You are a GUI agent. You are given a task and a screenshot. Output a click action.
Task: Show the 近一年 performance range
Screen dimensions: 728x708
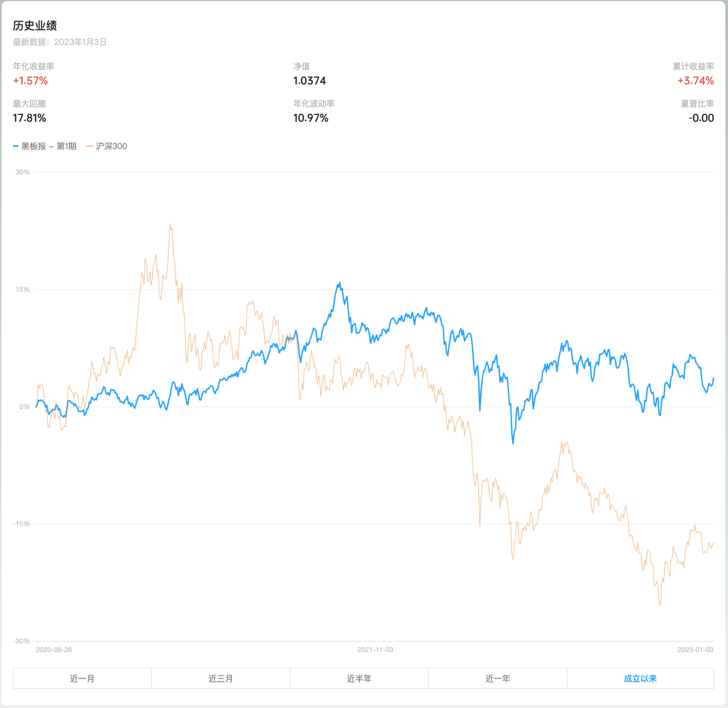click(x=498, y=678)
